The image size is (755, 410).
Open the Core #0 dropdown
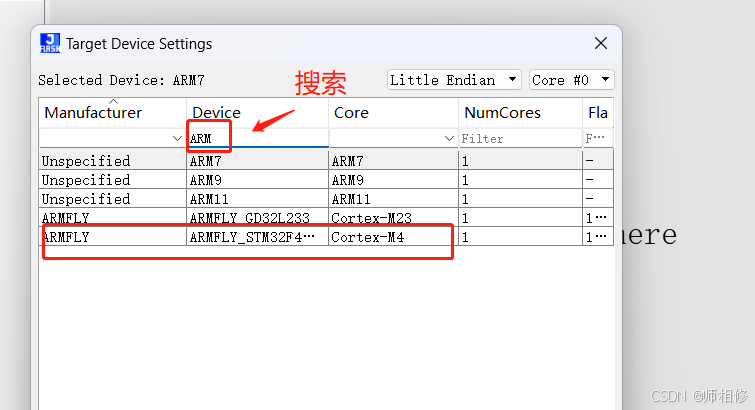[571, 80]
